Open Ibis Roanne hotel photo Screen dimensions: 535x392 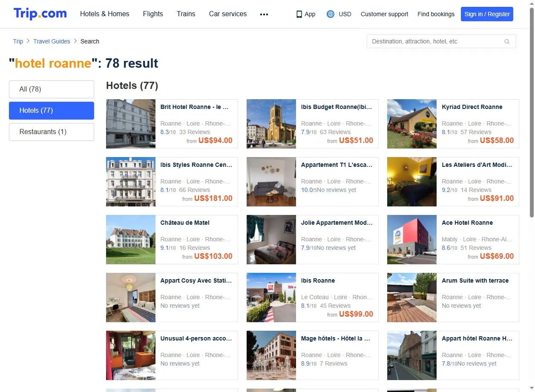click(271, 298)
